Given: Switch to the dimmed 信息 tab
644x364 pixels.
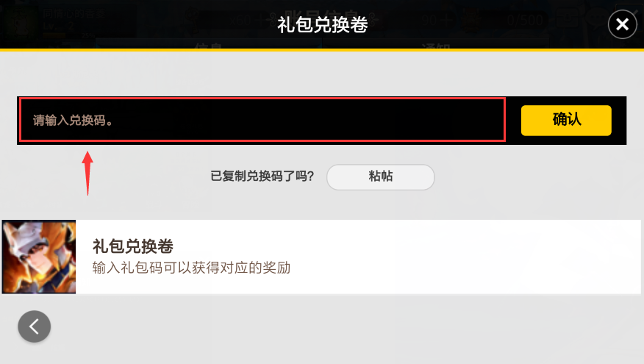Looking at the screenshot, I should pos(209,46).
